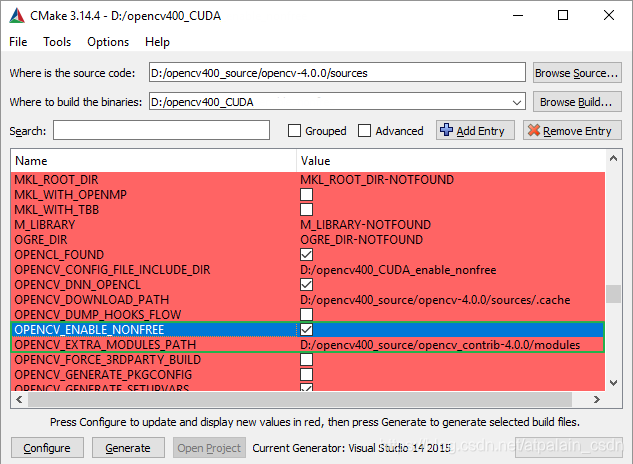Select the MKL_ROOT_DIR entry
The width and height of the screenshot is (633, 464).
coord(56,180)
